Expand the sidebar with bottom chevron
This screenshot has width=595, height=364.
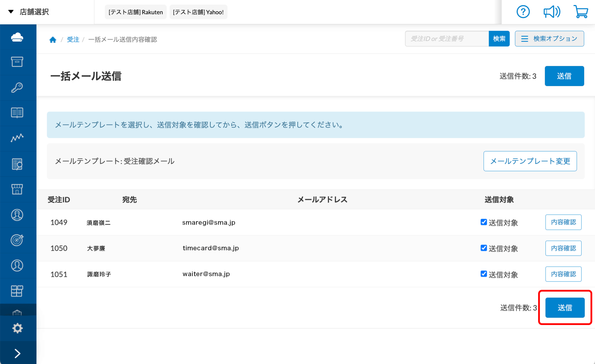17,353
